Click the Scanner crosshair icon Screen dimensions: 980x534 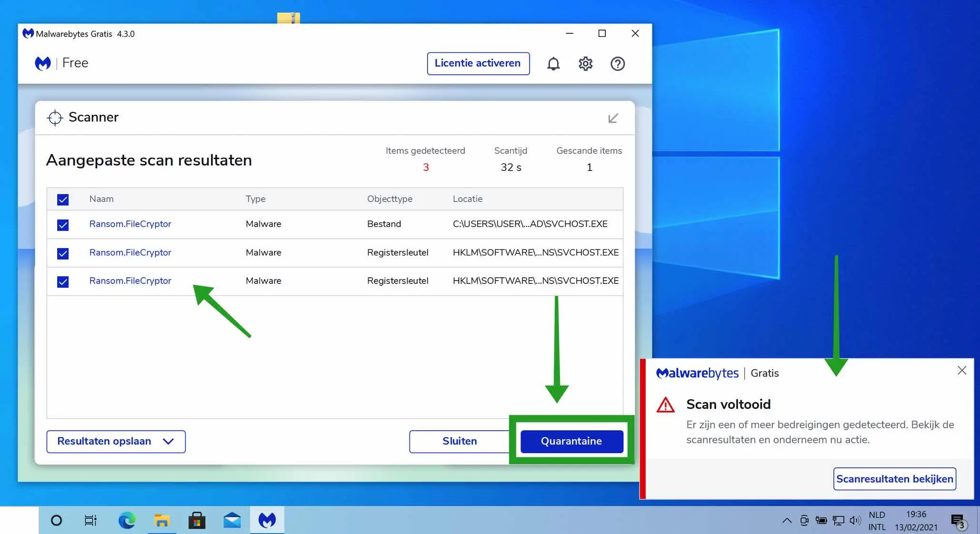click(x=55, y=118)
